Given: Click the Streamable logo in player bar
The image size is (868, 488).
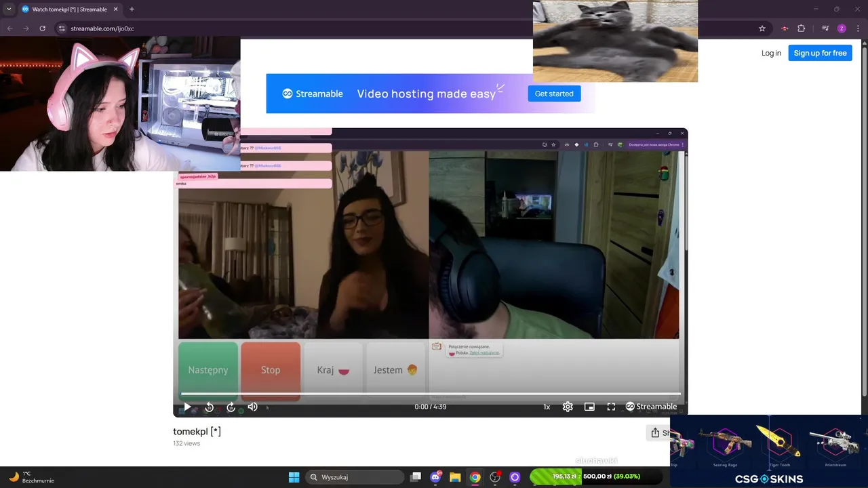Looking at the screenshot, I should (651, 407).
